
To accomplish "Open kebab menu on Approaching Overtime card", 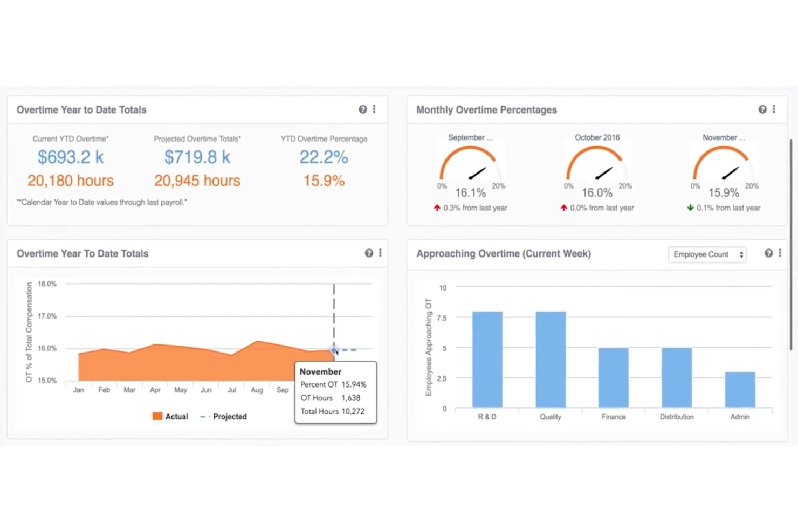I will [780, 253].
